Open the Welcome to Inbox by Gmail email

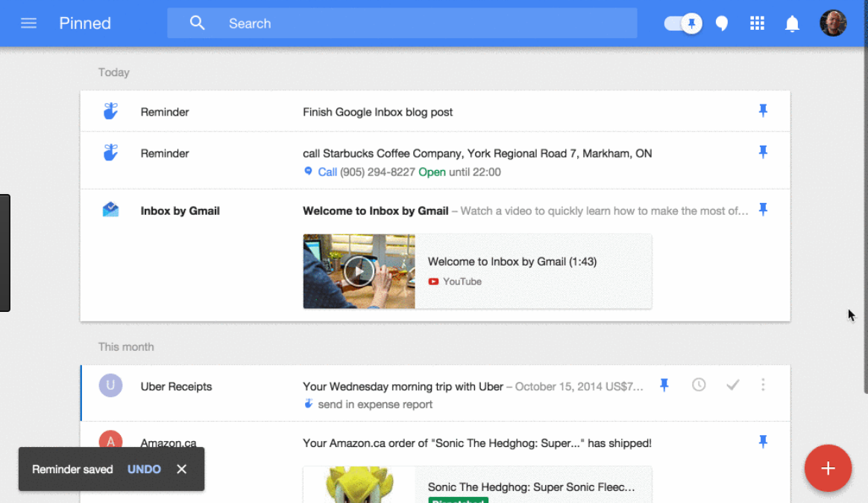pyautogui.click(x=435, y=255)
